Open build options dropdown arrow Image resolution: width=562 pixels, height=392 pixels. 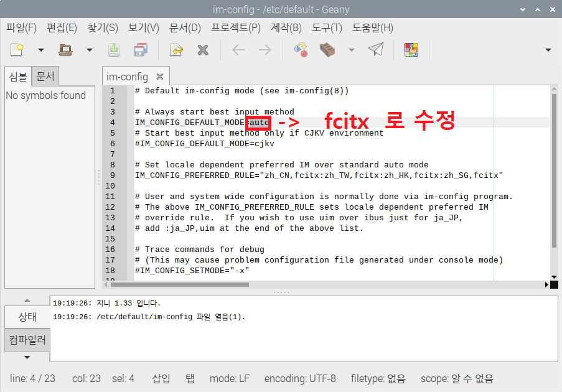point(352,50)
